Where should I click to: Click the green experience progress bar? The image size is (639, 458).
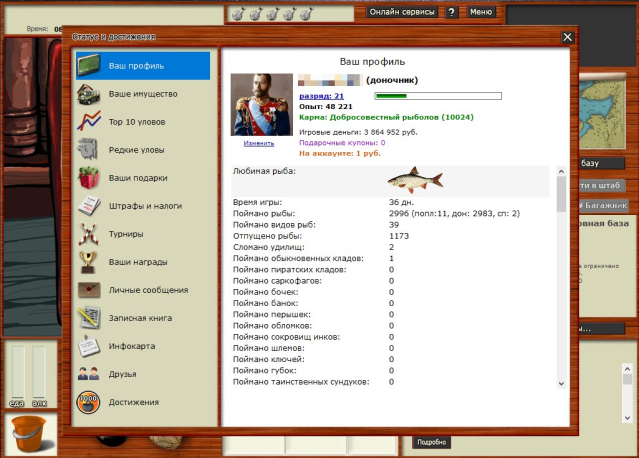436,96
